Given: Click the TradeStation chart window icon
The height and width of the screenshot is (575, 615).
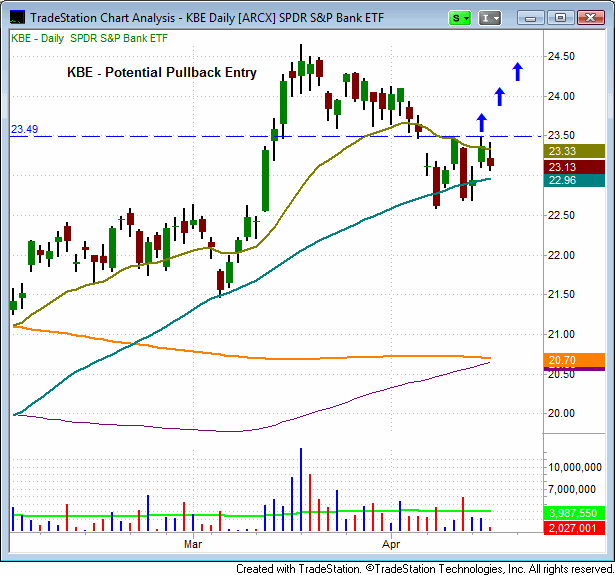Looking at the screenshot, I should [x=17, y=18].
